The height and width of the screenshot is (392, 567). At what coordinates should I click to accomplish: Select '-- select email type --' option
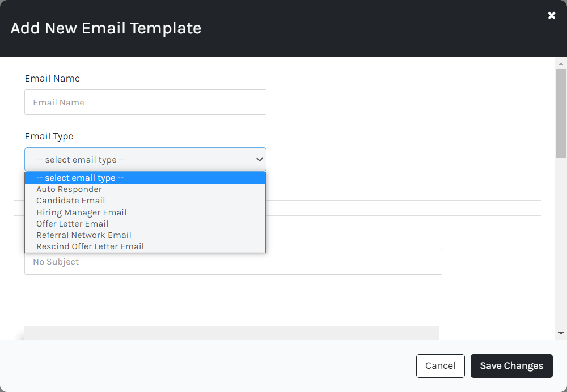[145, 178]
